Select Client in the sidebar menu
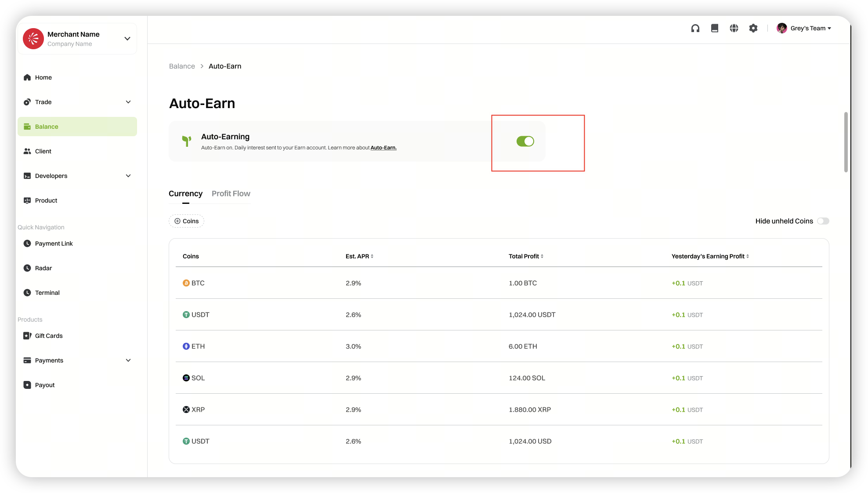The width and height of the screenshot is (868, 493). pos(43,151)
